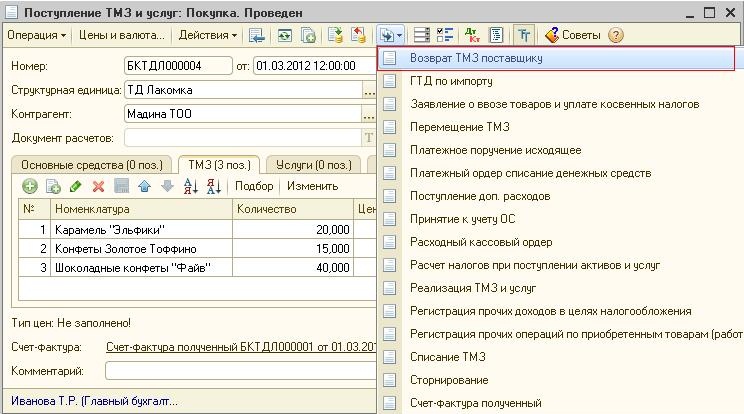Click the Подбор button

click(x=254, y=186)
